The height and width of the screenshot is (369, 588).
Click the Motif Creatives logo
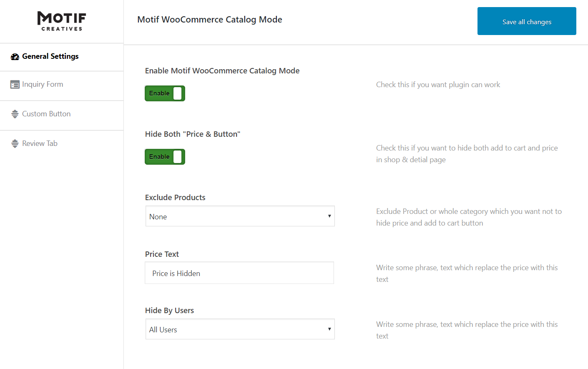coord(62,21)
